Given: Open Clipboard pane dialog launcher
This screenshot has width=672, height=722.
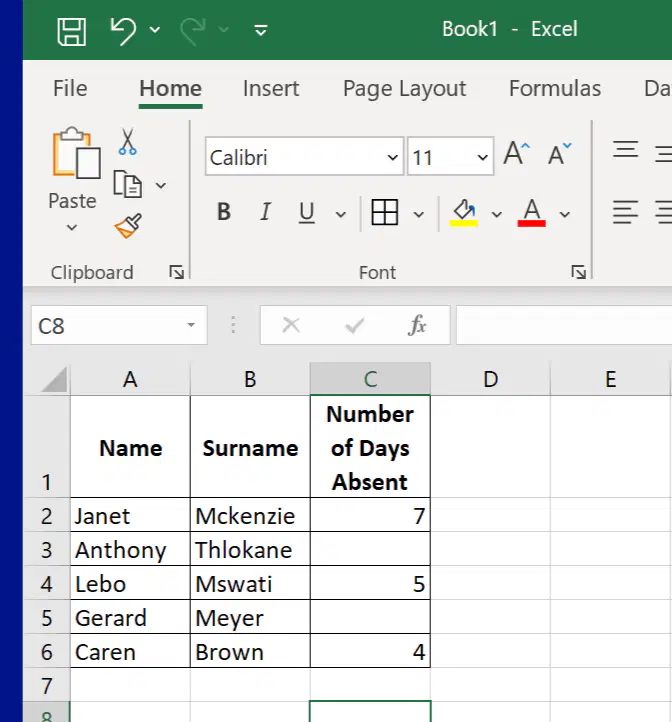Looking at the screenshot, I should pyautogui.click(x=176, y=273).
